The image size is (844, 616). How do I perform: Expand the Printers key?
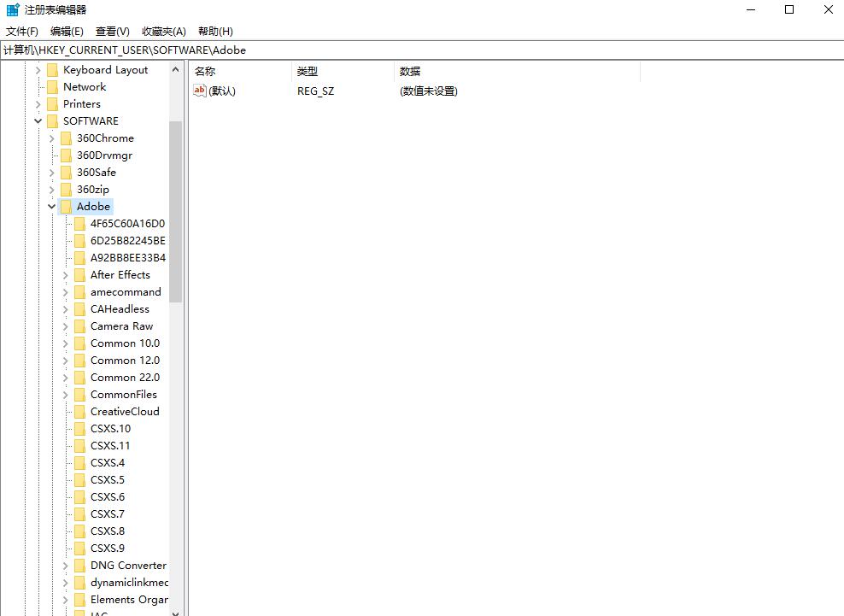(x=38, y=103)
